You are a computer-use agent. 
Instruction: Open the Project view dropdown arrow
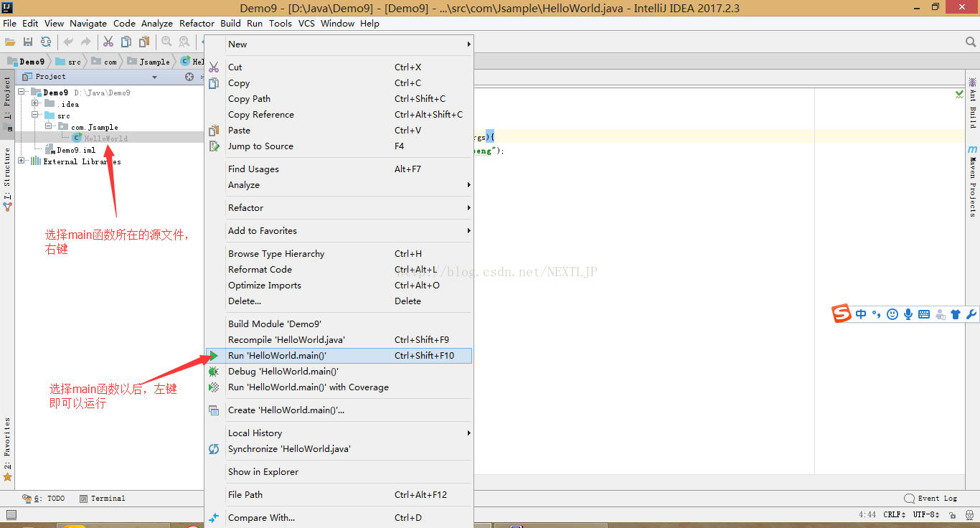click(x=154, y=77)
